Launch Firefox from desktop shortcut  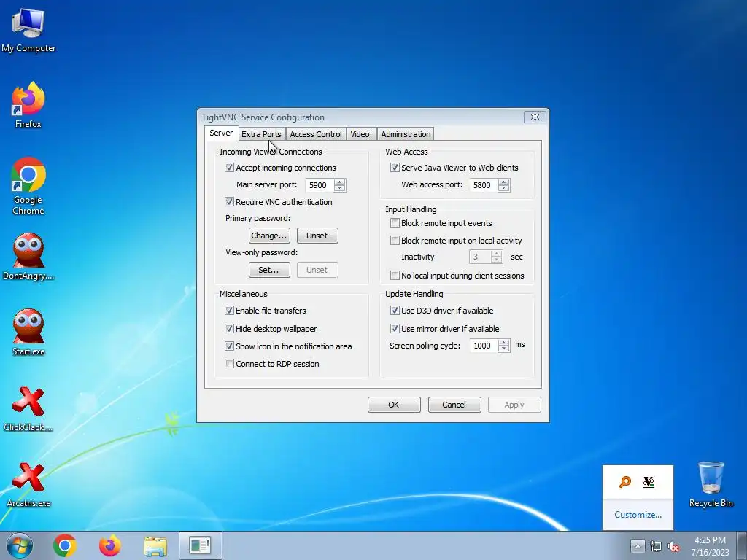(28, 105)
